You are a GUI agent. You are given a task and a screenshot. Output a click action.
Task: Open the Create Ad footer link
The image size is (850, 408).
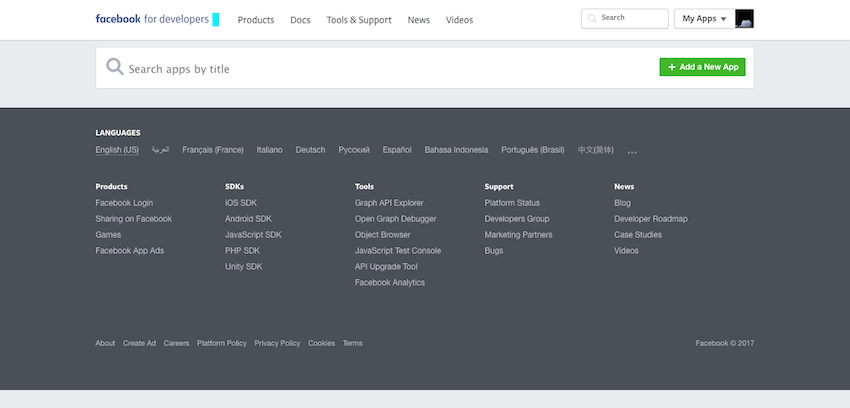pos(139,343)
